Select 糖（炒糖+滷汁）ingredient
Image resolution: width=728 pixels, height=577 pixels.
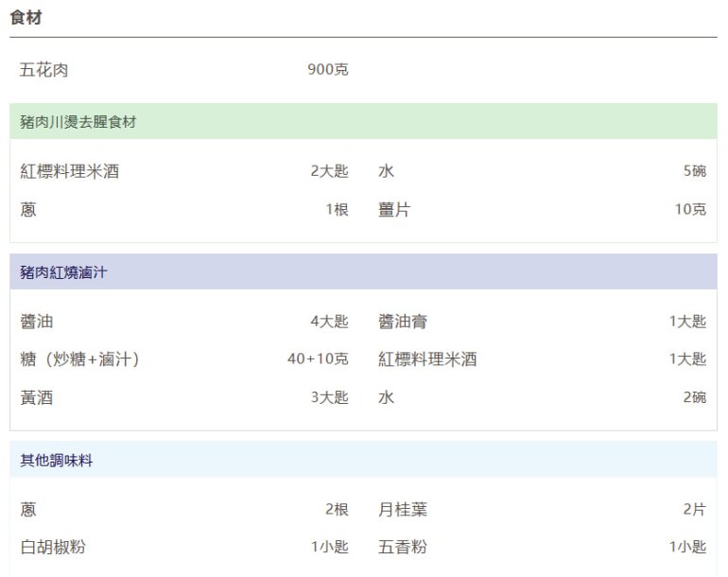coord(79,359)
